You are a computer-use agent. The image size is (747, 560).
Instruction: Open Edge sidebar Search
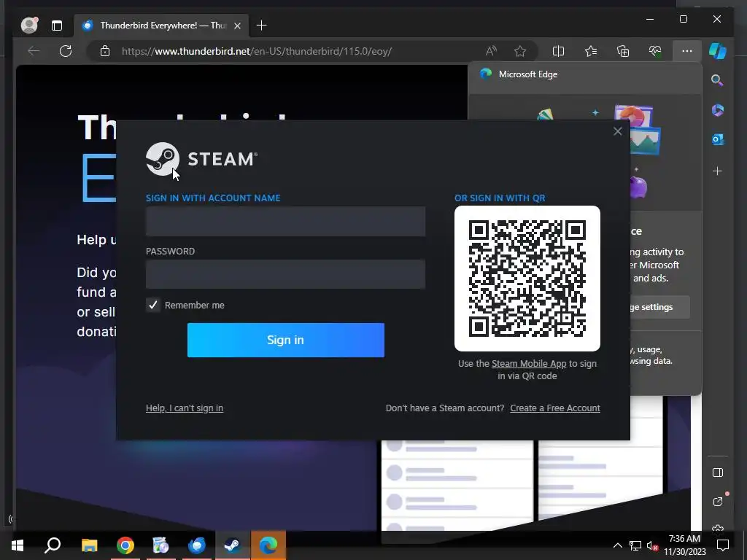(x=718, y=80)
